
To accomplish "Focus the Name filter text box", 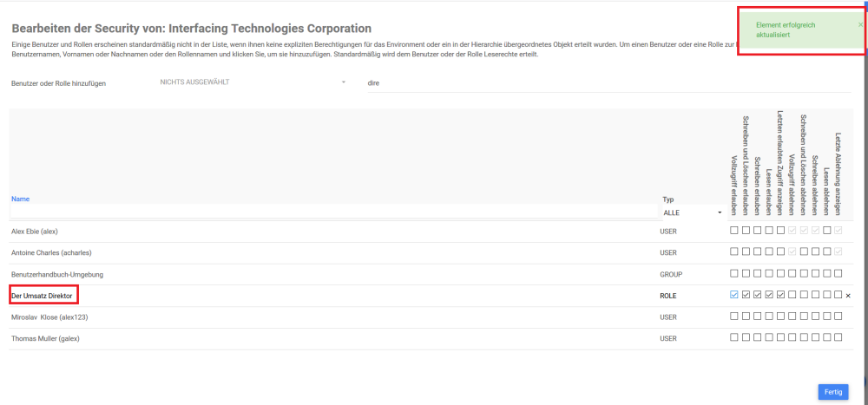I will [x=330, y=212].
